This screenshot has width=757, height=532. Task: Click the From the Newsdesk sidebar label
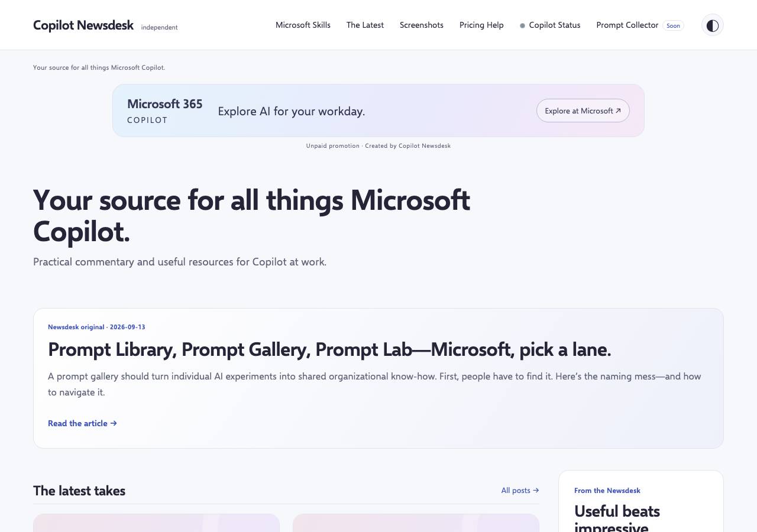pyautogui.click(x=607, y=491)
